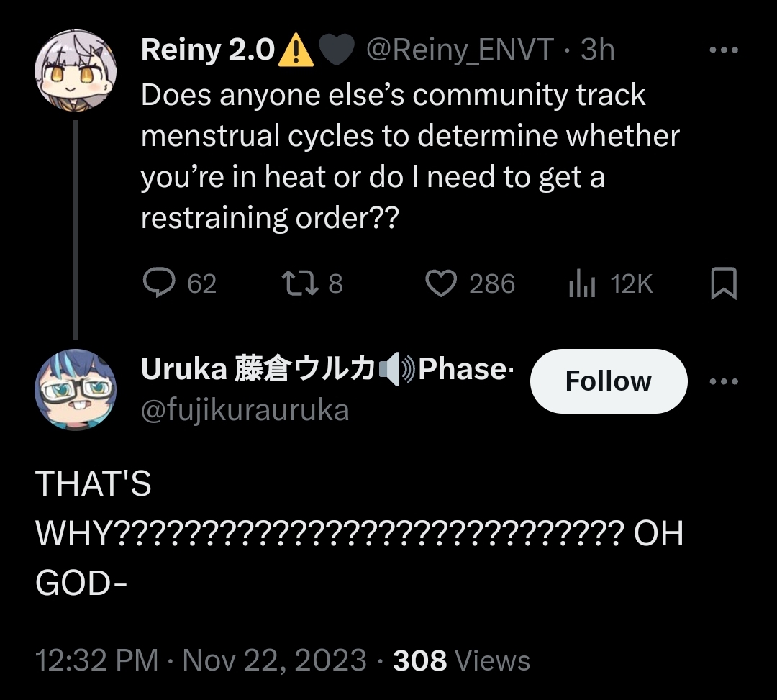The width and height of the screenshot is (777, 700).
Task: Open more options on Reiny's tweet
Action: click(723, 51)
